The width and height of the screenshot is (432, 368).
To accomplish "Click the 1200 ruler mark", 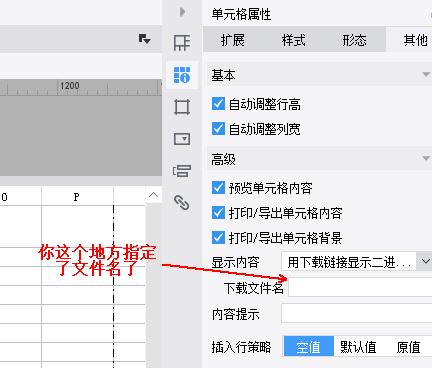I will coord(70,86).
